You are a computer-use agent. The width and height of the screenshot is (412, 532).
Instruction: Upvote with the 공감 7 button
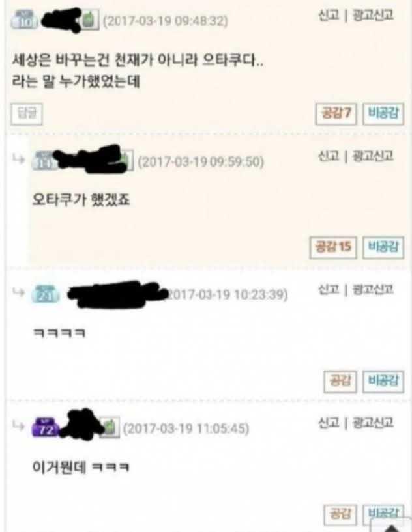click(x=336, y=115)
